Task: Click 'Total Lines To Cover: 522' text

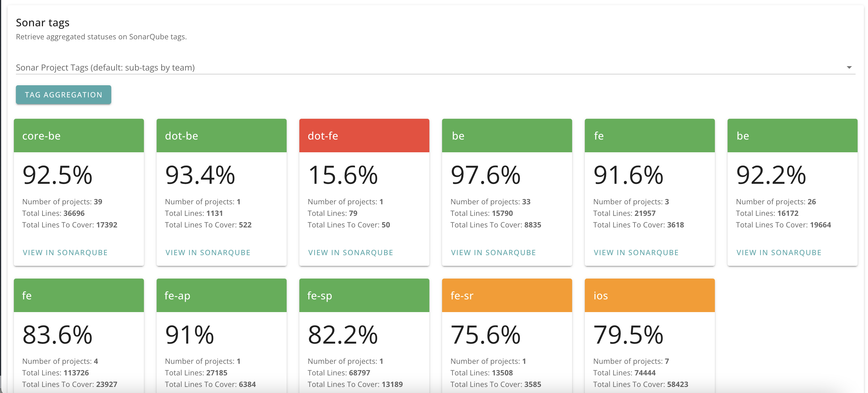Action: click(208, 225)
